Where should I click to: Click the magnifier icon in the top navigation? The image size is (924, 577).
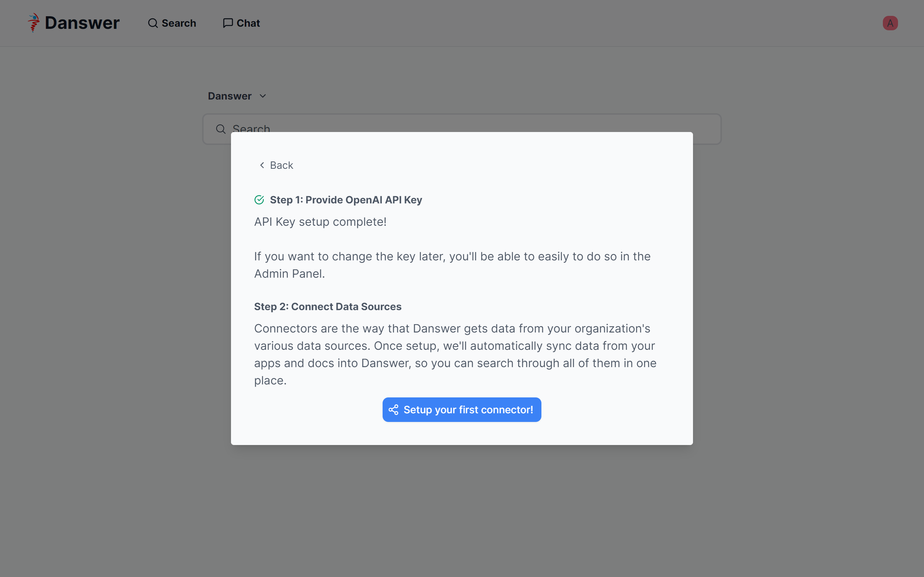pyautogui.click(x=153, y=23)
